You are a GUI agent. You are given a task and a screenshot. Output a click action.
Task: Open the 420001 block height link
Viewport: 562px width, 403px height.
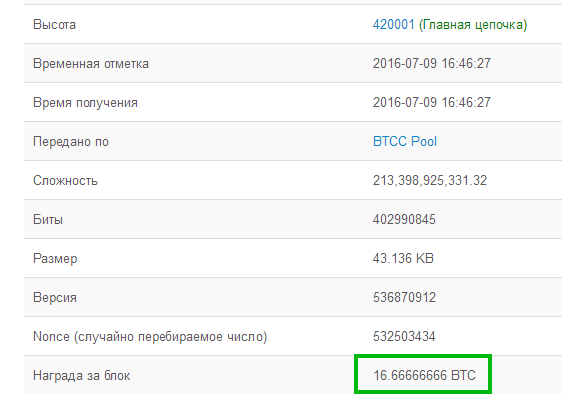(x=394, y=24)
